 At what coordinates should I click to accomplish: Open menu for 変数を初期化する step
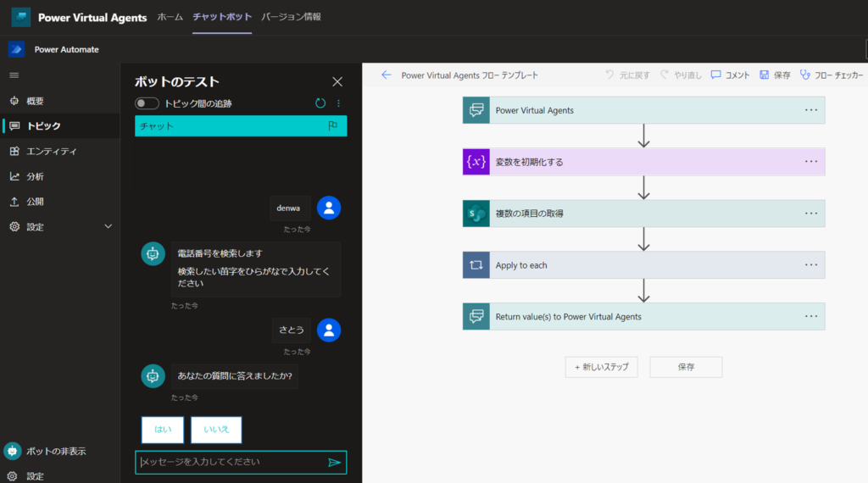tap(811, 162)
